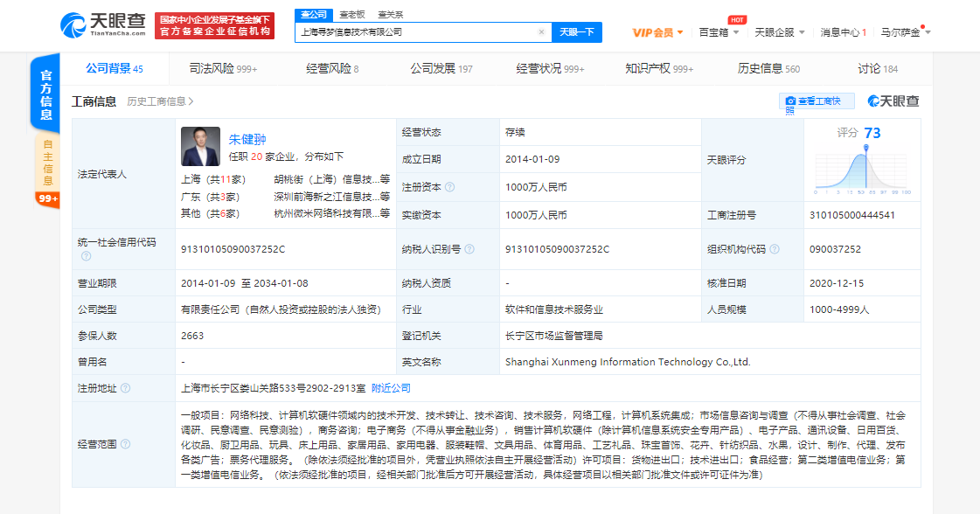Click the insured count 2663
This screenshot has width=980, height=514.
[191, 336]
